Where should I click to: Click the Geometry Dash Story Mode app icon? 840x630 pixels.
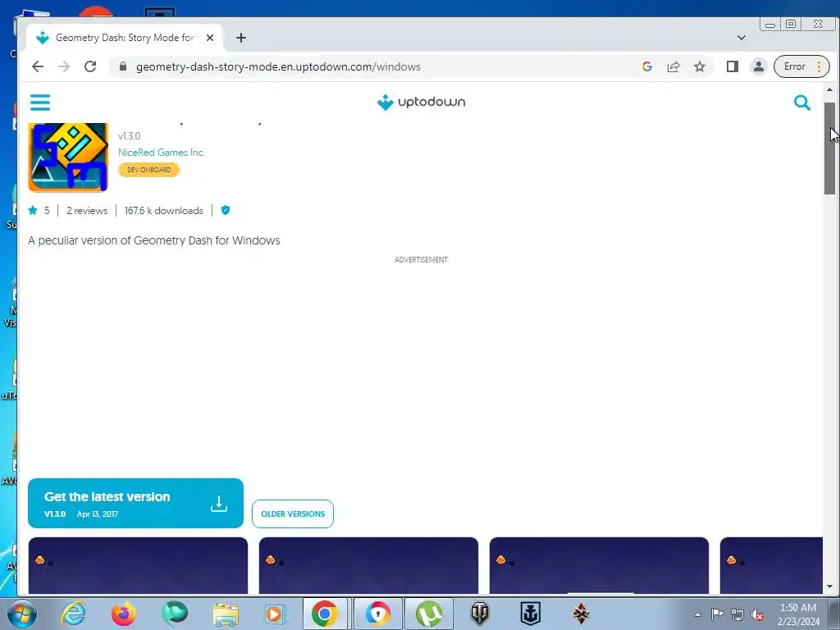click(x=68, y=157)
